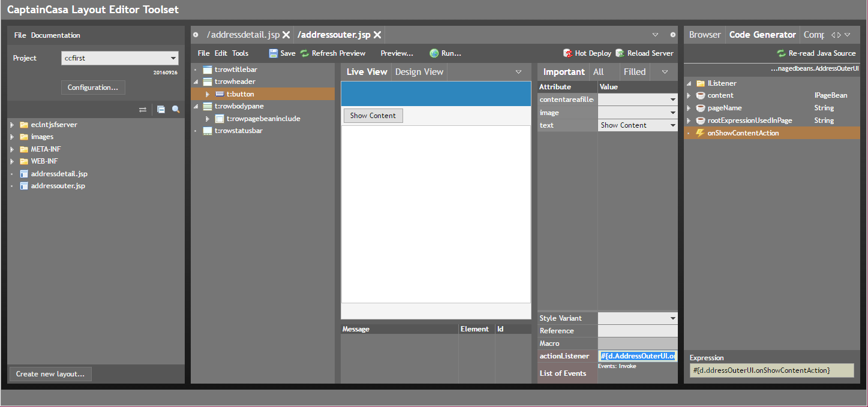Click the Hot Deploy icon
Viewport: 868px width, 407px height.
point(567,53)
